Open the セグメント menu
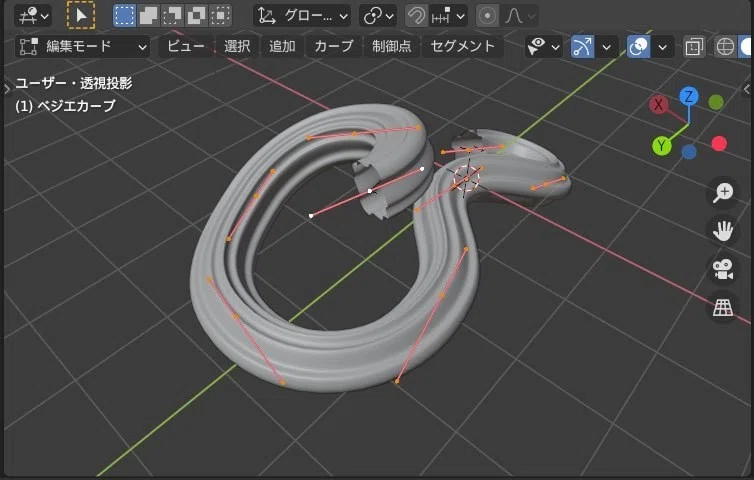The height and width of the screenshot is (480, 754). (463, 47)
